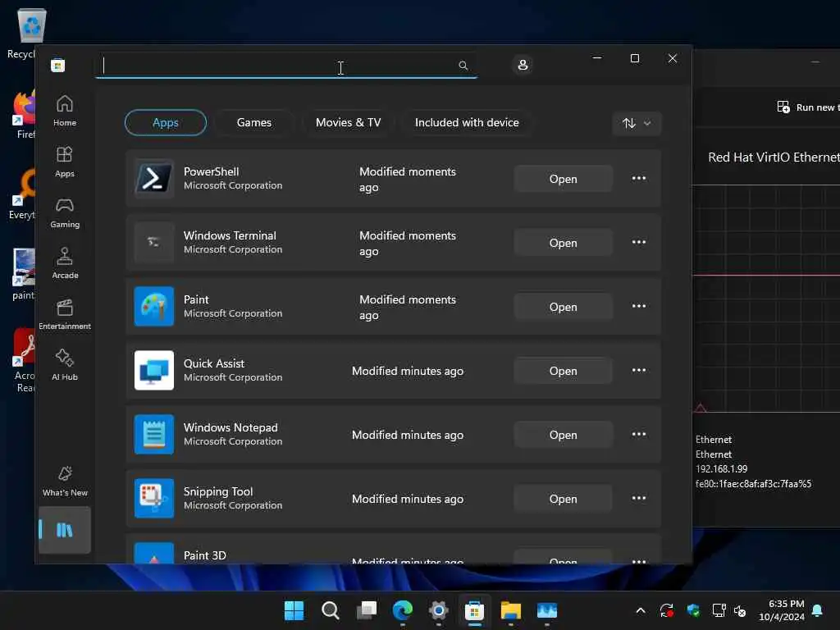Open AI Hub in sidebar
840x630 pixels.
pos(65,365)
